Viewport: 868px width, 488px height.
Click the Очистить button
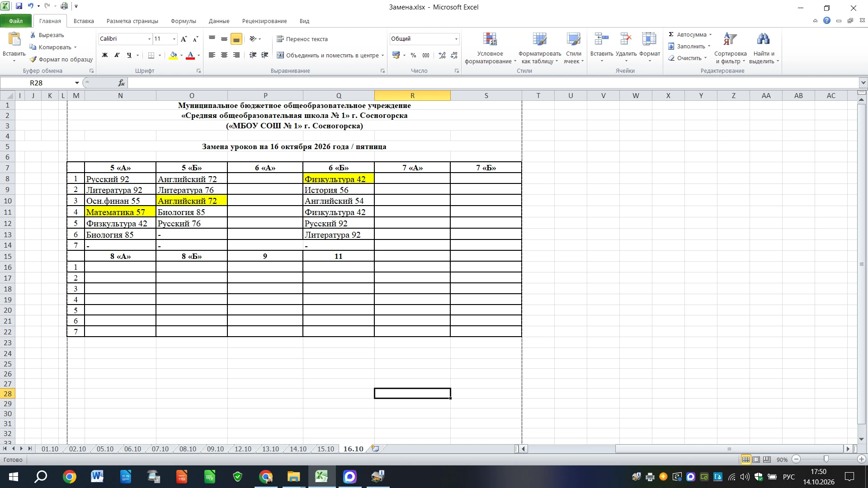click(687, 58)
